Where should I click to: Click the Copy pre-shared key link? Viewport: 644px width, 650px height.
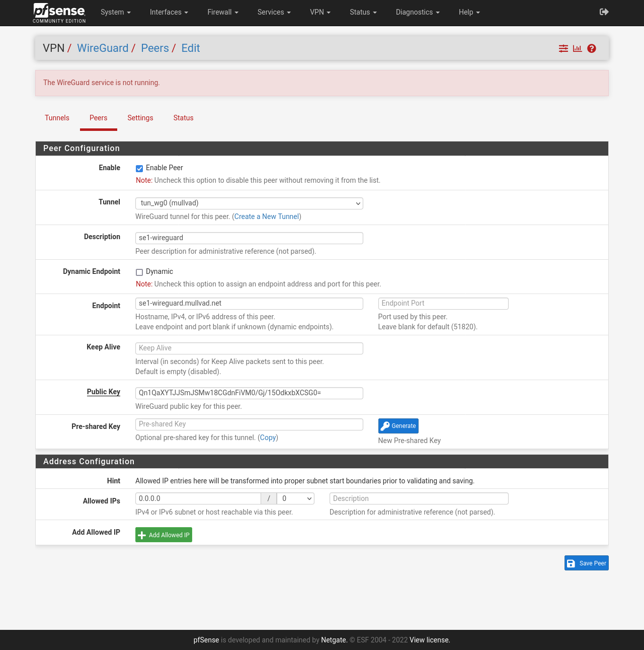tap(268, 438)
